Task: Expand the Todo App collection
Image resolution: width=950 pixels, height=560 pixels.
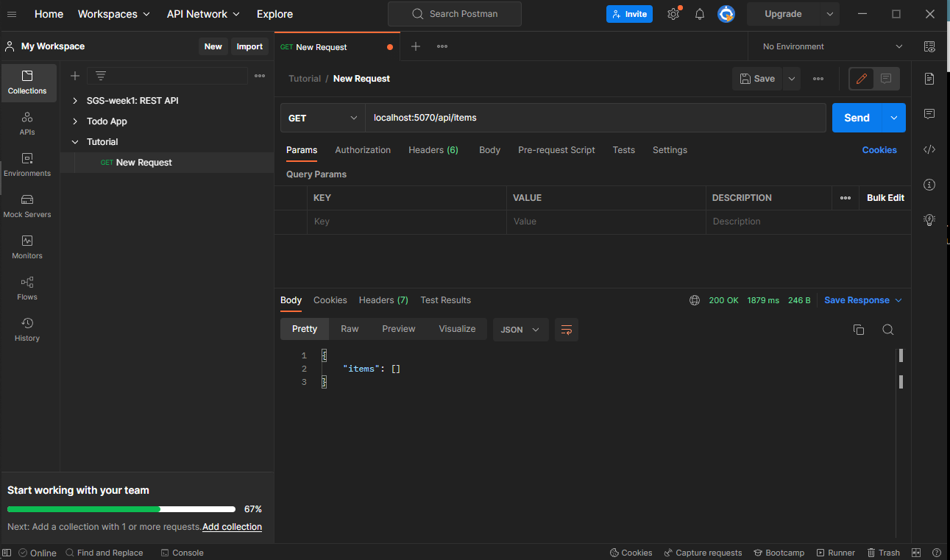Action: pyautogui.click(x=75, y=121)
